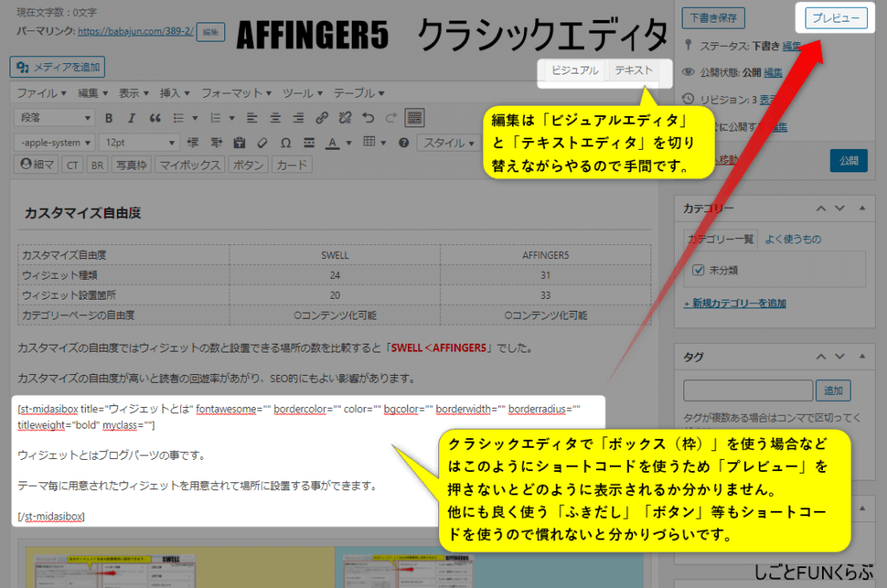Toggle paste as text clipboard icon
The image size is (887, 588).
pos(239,143)
